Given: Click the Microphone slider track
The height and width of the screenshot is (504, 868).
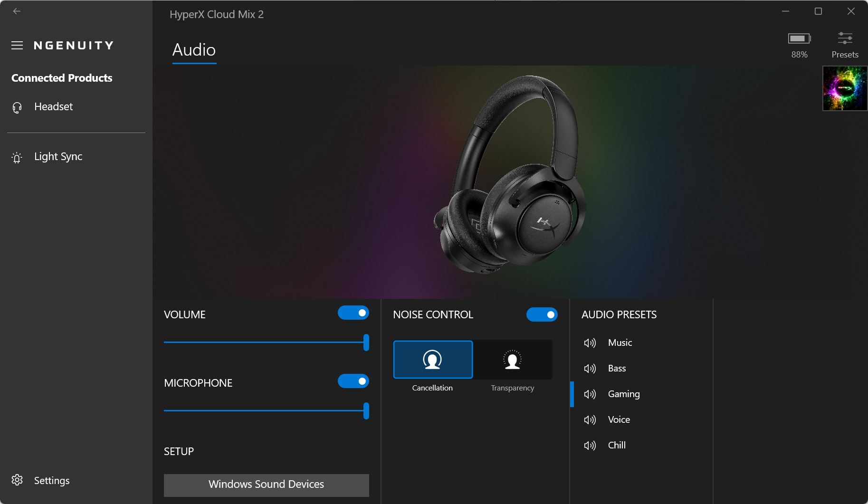Looking at the screenshot, I should pos(267,410).
